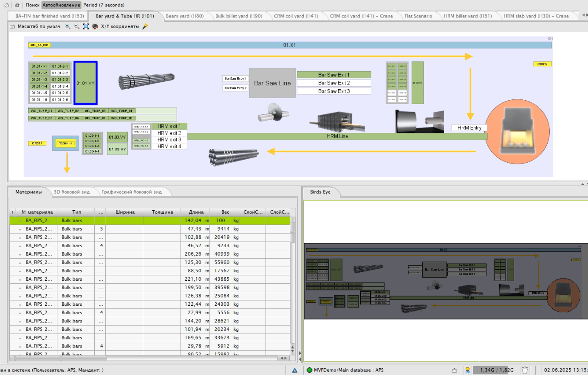
Task: Click the yellow CR011 crane marker
Action: [37, 143]
